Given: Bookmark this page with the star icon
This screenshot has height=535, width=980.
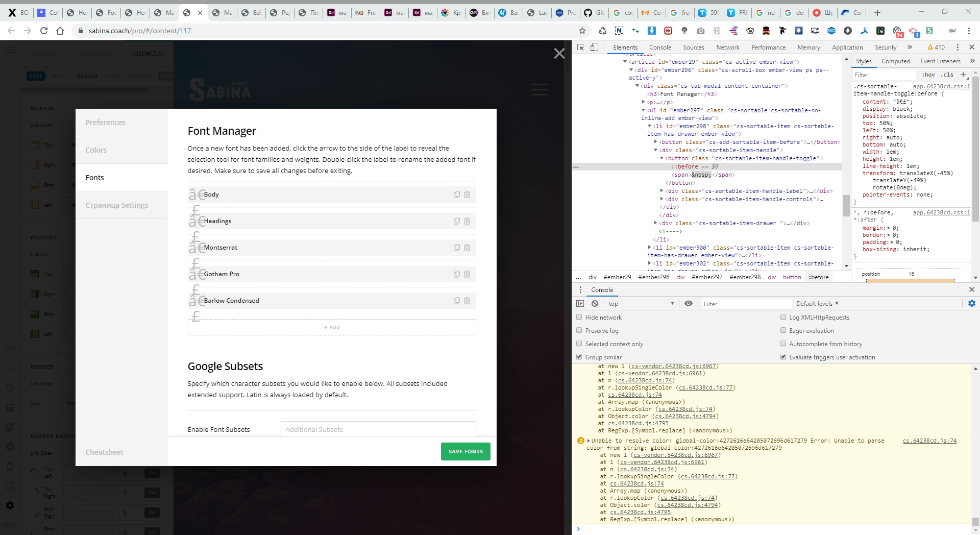Looking at the screenshot, I should pos(582,31).
